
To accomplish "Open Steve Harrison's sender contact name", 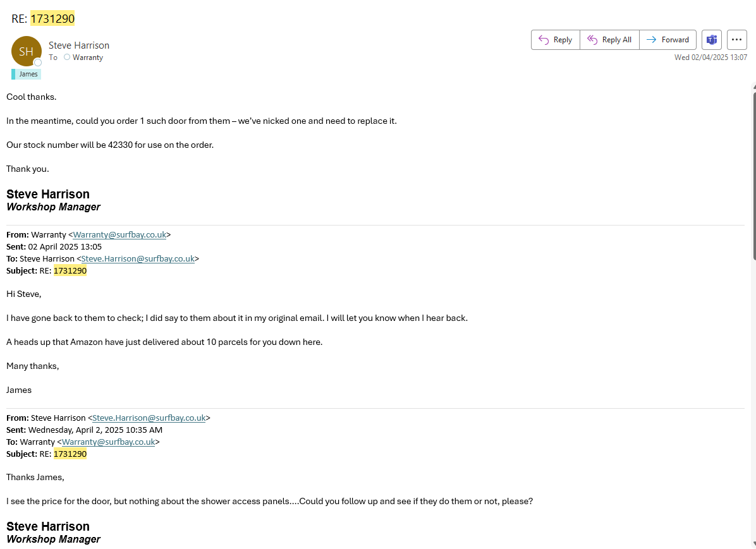I will (x=79, y=45).
